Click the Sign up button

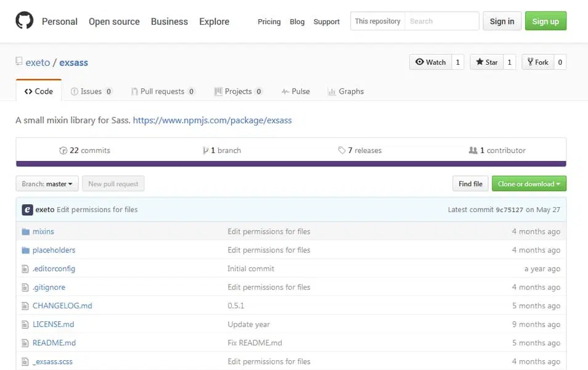(x=545, y=20)
